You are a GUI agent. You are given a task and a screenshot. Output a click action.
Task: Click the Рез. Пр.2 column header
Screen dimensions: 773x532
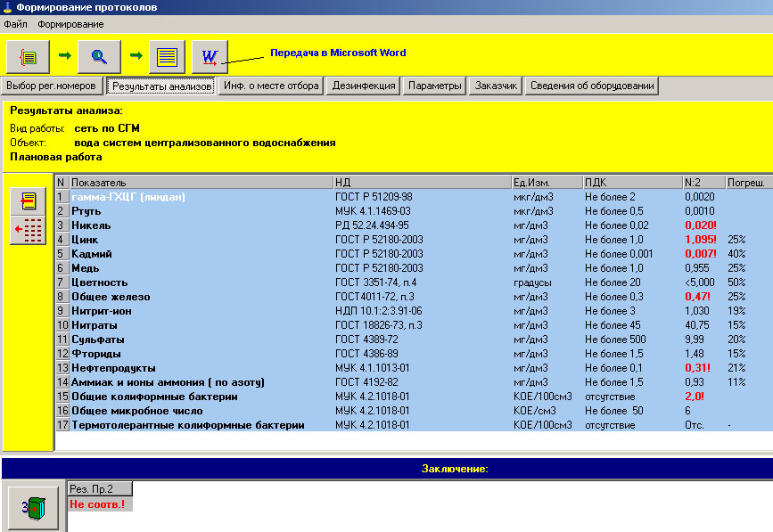point(100,488)
